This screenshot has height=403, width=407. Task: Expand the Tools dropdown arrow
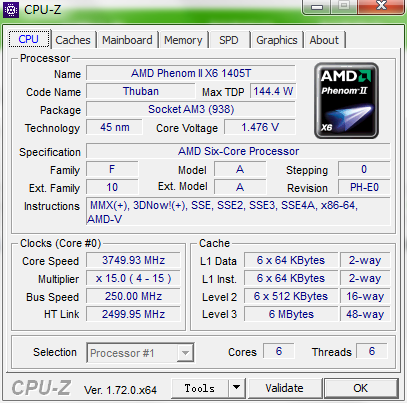coord(237,388)
